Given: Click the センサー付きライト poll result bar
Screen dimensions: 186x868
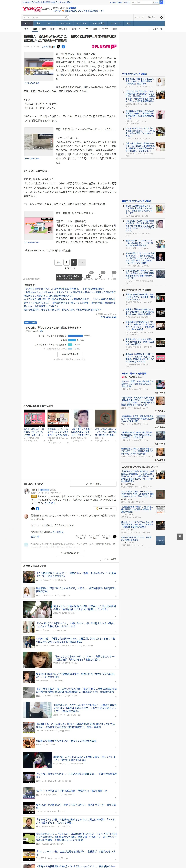Looking at the screenshot, I should tap(75, 336).
